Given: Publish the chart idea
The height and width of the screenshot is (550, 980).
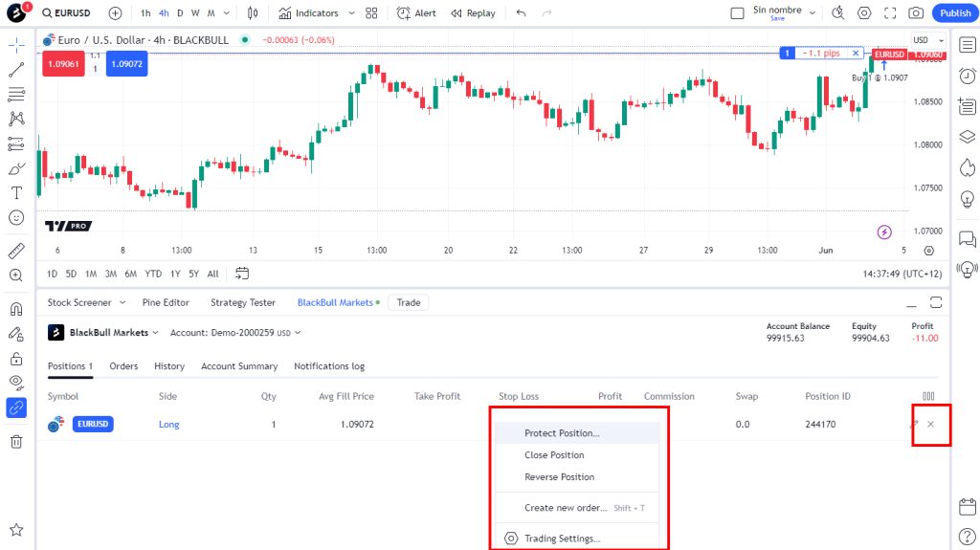Looking at the screenshot, I should (956, 13).
